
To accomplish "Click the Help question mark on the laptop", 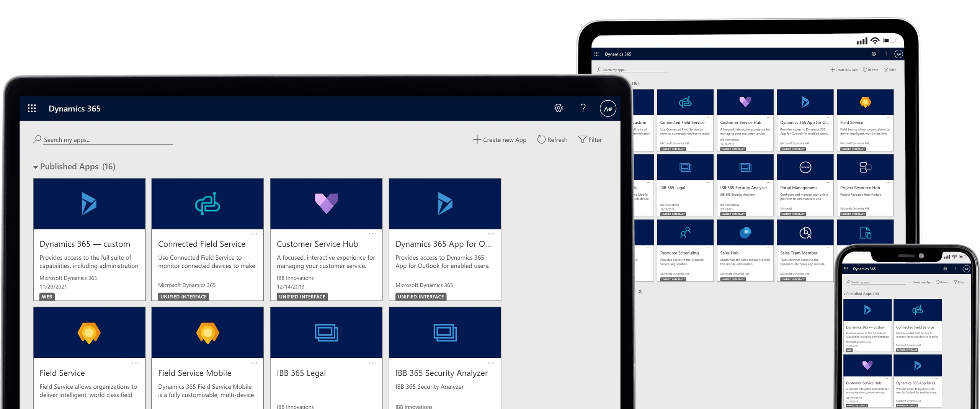I will 583,108.
